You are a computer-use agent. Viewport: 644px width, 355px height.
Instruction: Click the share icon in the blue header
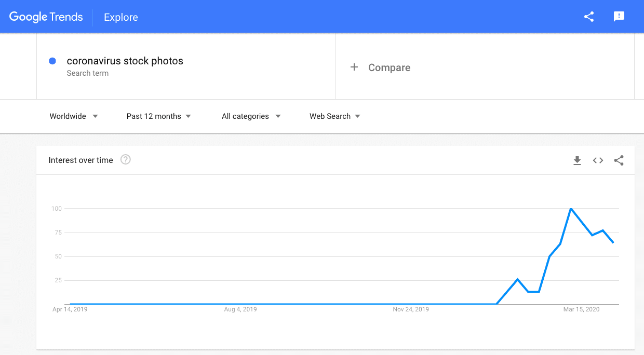click(x=589, y=17)
